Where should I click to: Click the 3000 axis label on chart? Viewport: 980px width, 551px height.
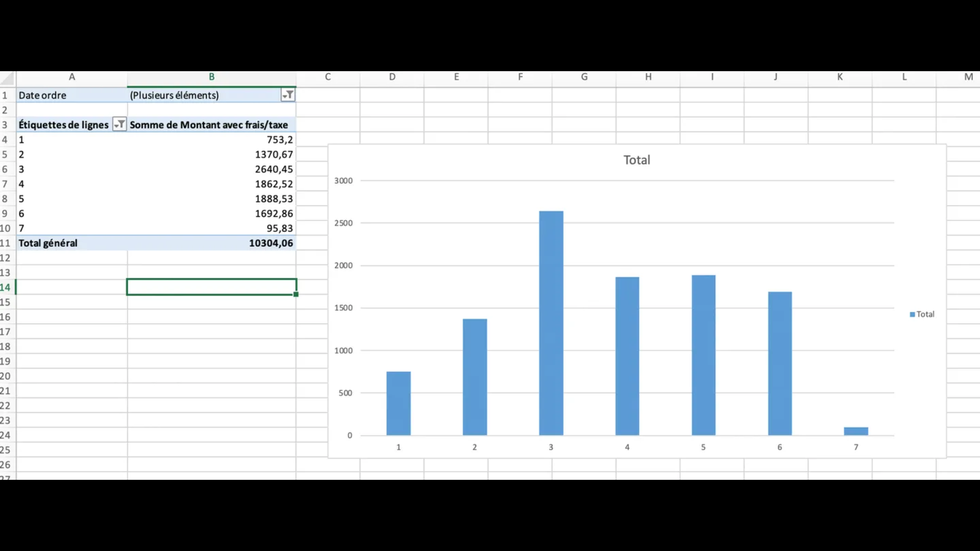click(x=343, y=181)
